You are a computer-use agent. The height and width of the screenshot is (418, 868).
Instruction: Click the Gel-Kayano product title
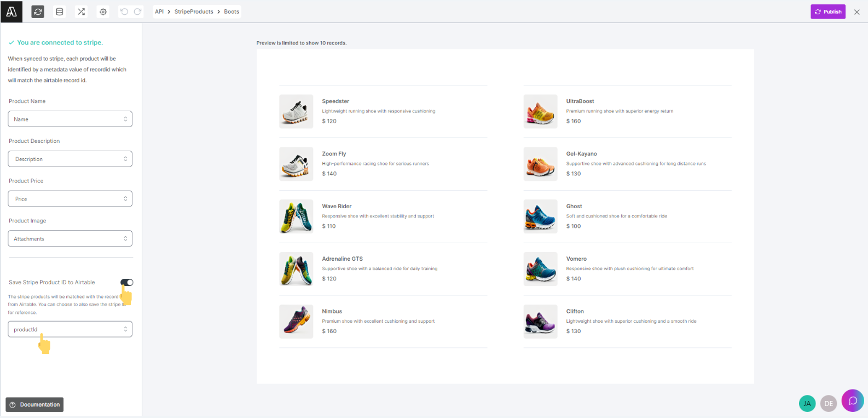pos(581,154)
